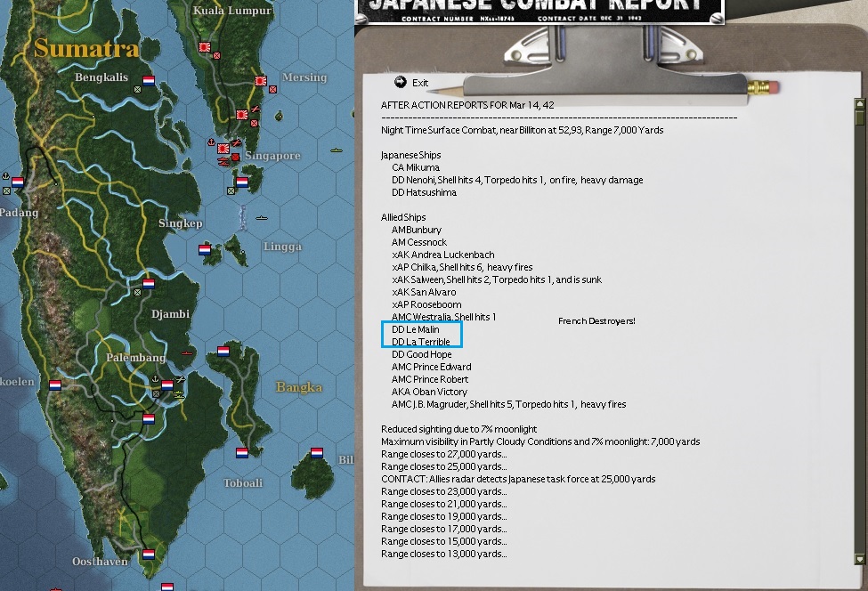Click the Dutch flag on northern Bangka island
Screen dimensions: 868x591
(223, 352)
